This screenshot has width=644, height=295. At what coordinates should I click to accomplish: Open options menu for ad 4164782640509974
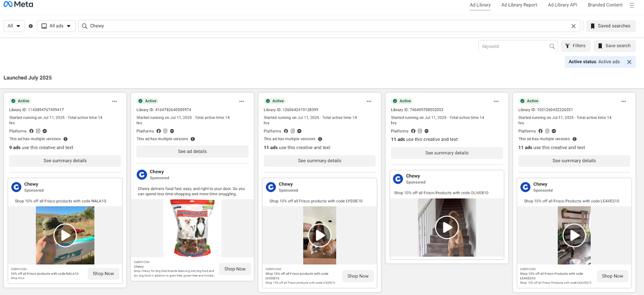pyautogui.click(x=242, y=101)
